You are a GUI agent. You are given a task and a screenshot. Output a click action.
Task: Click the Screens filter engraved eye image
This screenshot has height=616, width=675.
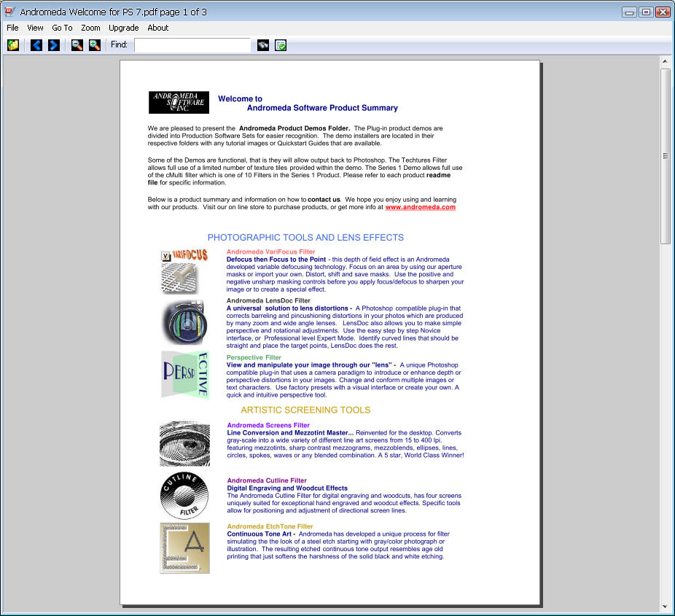[x=184, y=444]
